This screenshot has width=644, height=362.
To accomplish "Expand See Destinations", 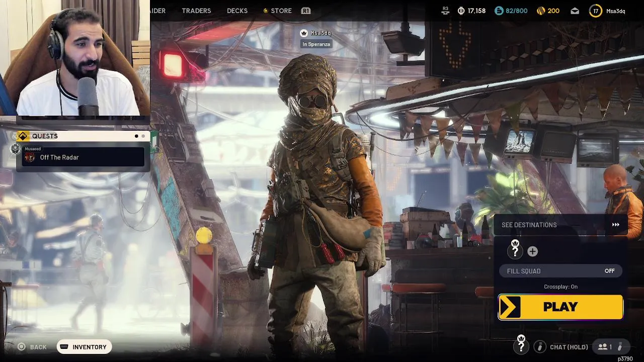I will (x=560, y=225).
